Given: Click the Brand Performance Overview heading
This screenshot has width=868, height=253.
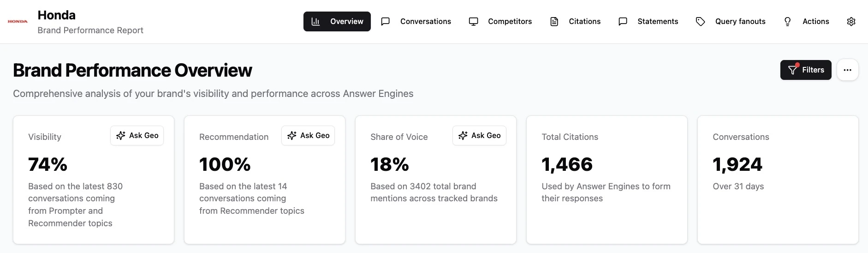Looking at the screenshot, I should (x=132, y=71).
